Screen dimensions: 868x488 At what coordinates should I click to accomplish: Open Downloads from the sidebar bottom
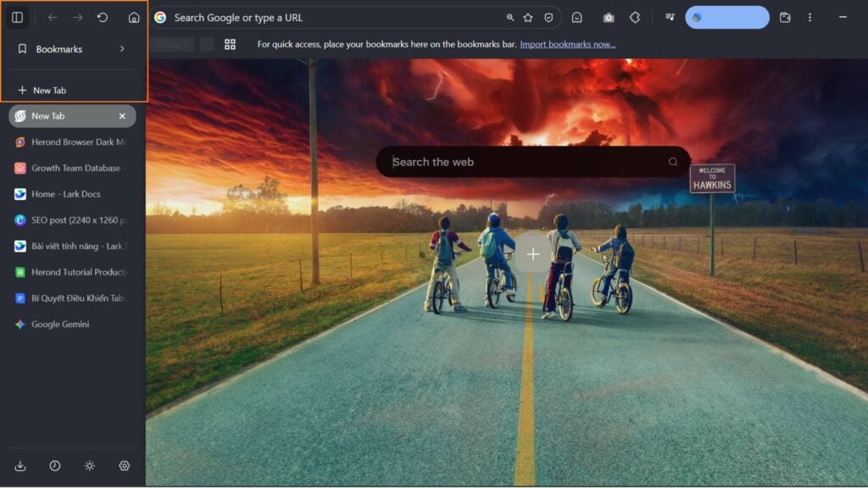click(19, 466)
